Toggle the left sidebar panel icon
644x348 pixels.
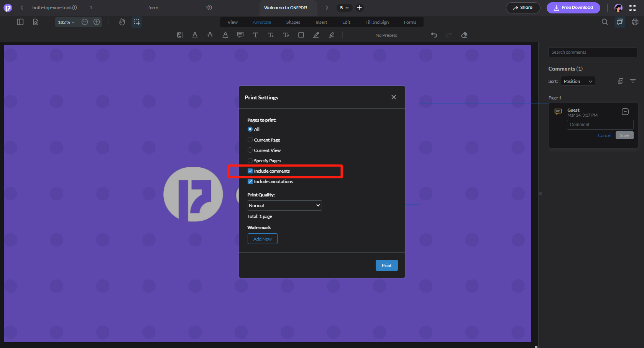(x=20, y=22)
